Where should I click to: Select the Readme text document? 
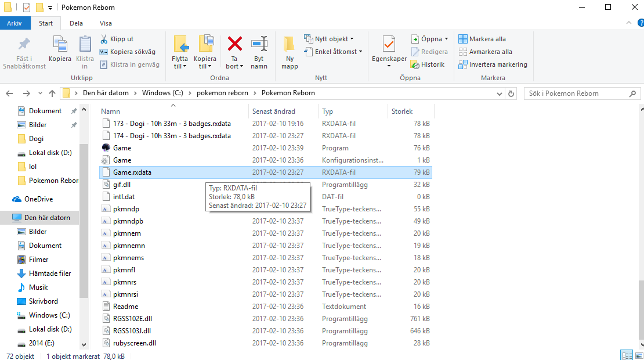(x=266, y=306)
